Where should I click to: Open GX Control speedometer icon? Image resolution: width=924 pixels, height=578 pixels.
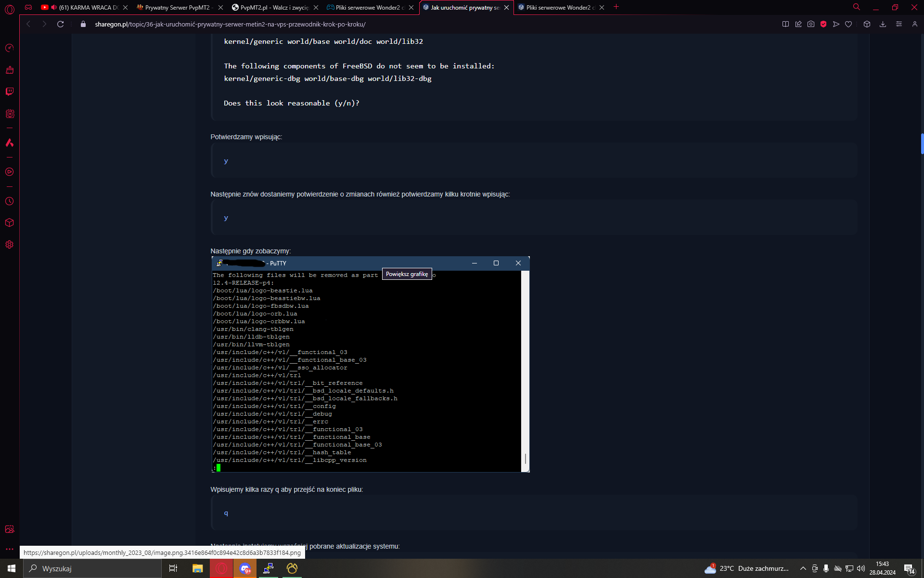10,48
